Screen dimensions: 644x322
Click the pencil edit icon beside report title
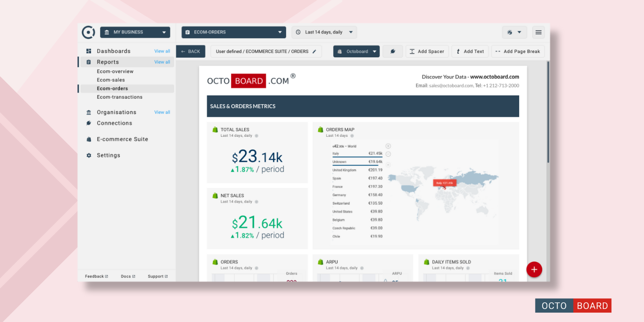coord(314,51)
